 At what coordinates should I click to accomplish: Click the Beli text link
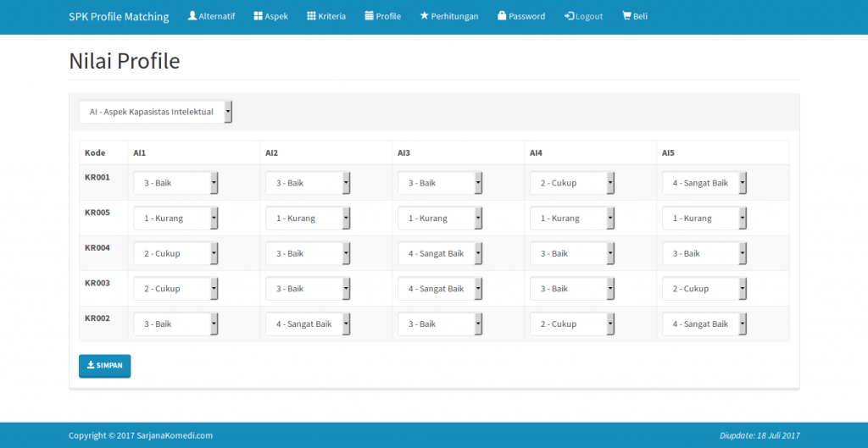(x=641, y=16)
